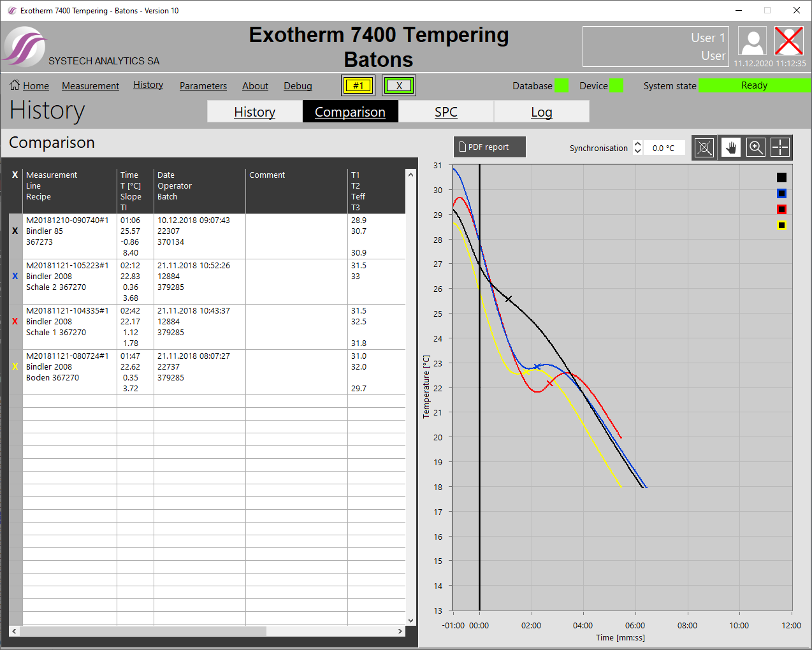
Task: Click the black legend swatch in the chart
Action: (781, 178)
